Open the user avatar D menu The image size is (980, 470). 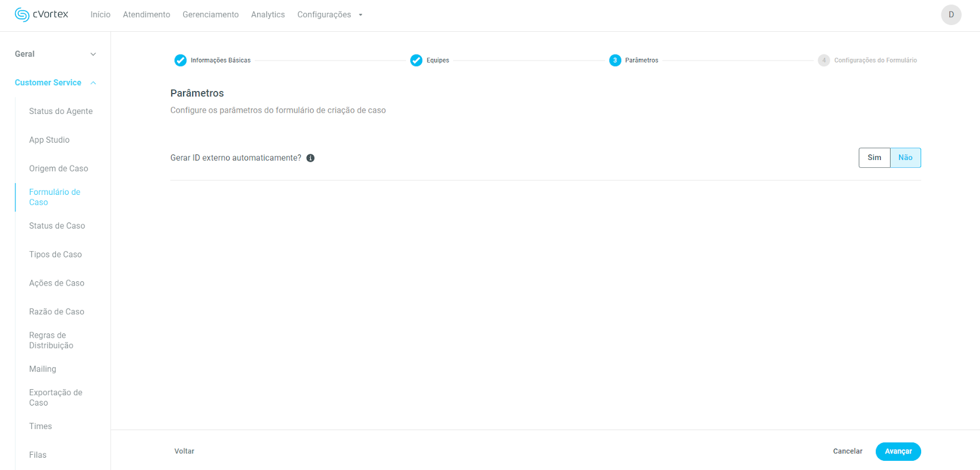coord(951,15)
